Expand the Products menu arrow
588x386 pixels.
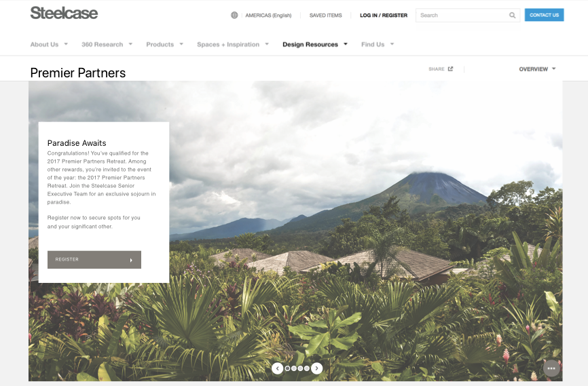click(x=181, y=44)
